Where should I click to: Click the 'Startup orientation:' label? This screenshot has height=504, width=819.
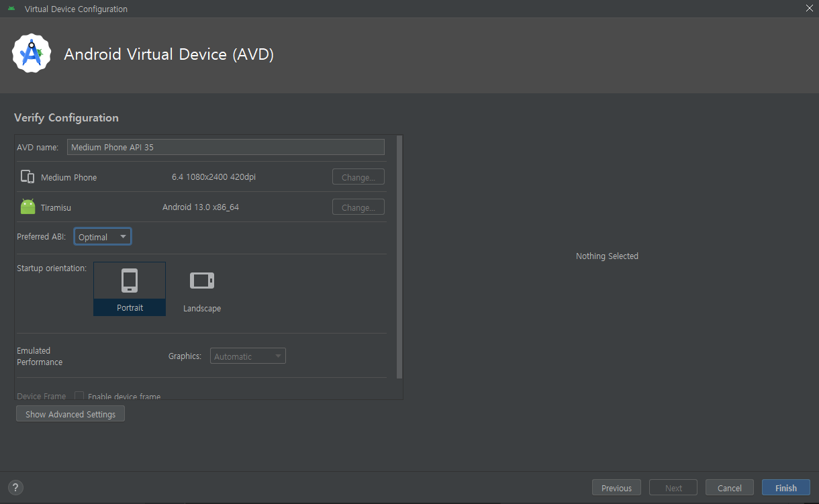tap(52, 268)
